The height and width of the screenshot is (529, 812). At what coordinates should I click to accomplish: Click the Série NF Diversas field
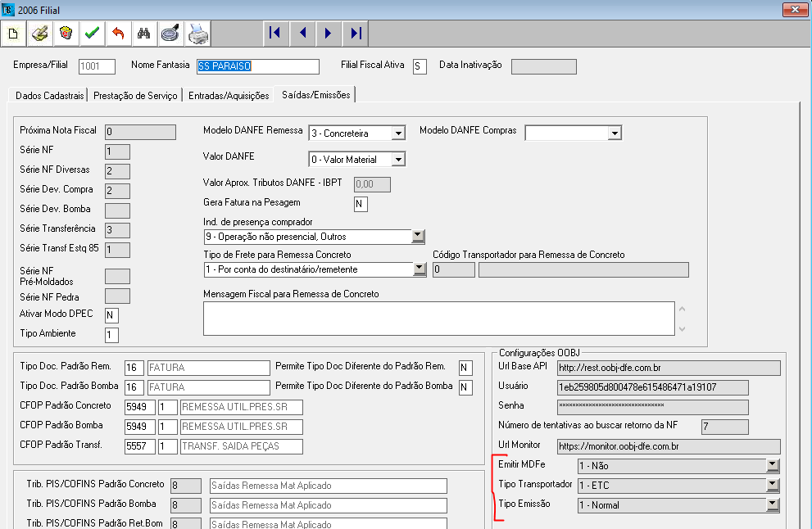coord(117,171)
